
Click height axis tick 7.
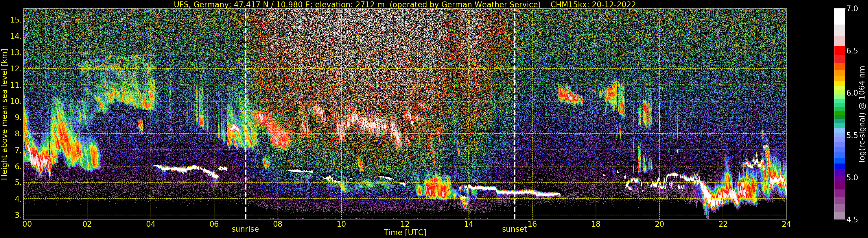tap(18, 150)
